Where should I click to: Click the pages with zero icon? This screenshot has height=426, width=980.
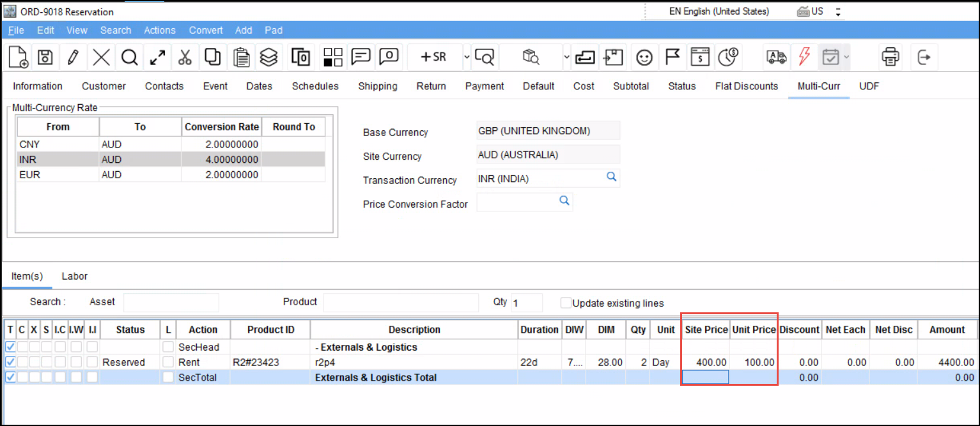click(x=301, y=57)
